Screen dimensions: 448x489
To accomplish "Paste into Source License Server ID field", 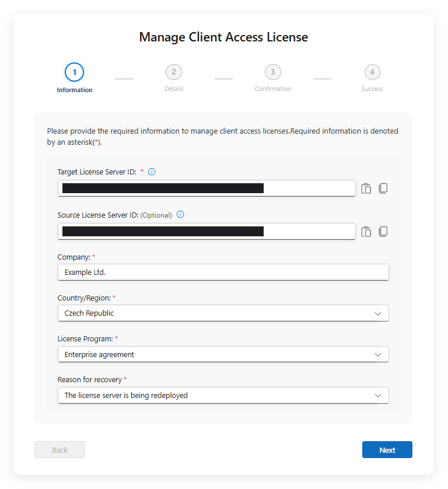I will coord(366,232).
